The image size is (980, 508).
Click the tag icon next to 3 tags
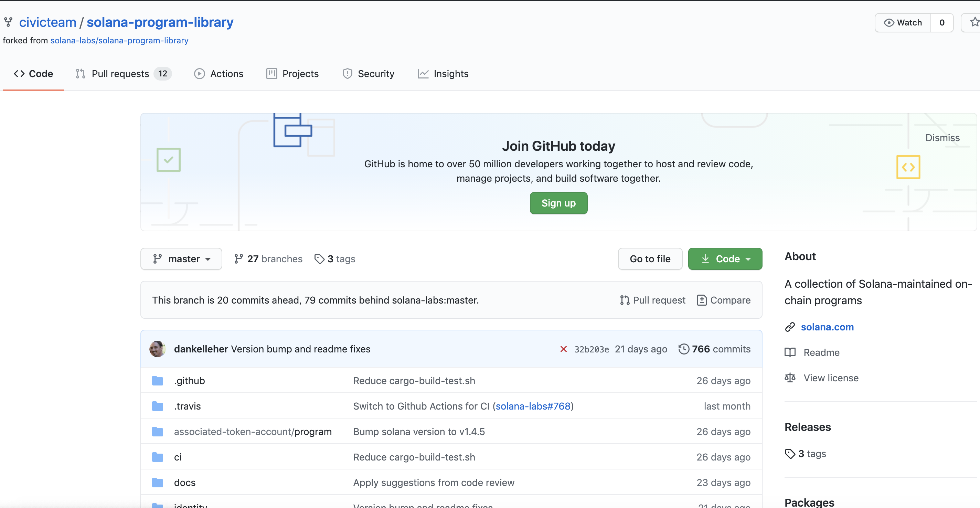(319, 259)
